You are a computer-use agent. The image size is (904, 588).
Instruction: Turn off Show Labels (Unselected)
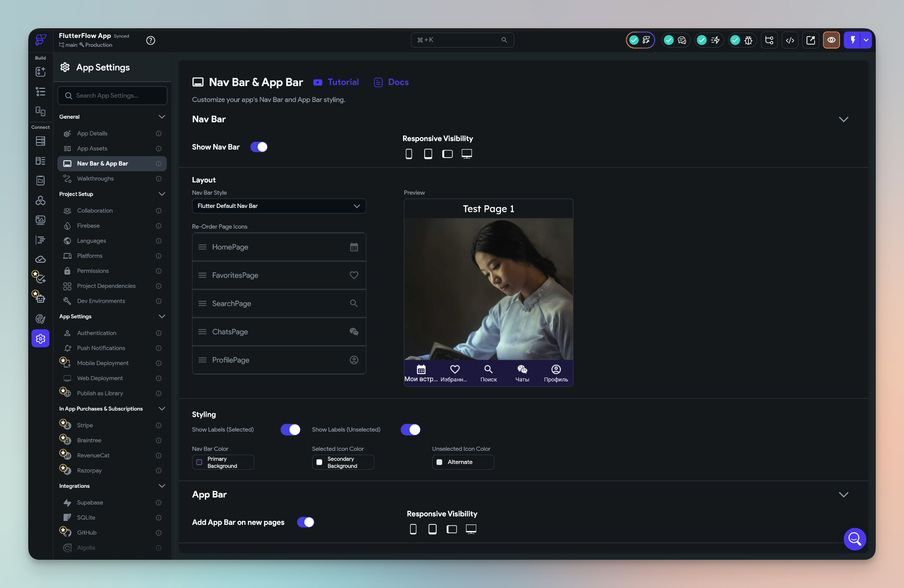(x=410, y=429)
